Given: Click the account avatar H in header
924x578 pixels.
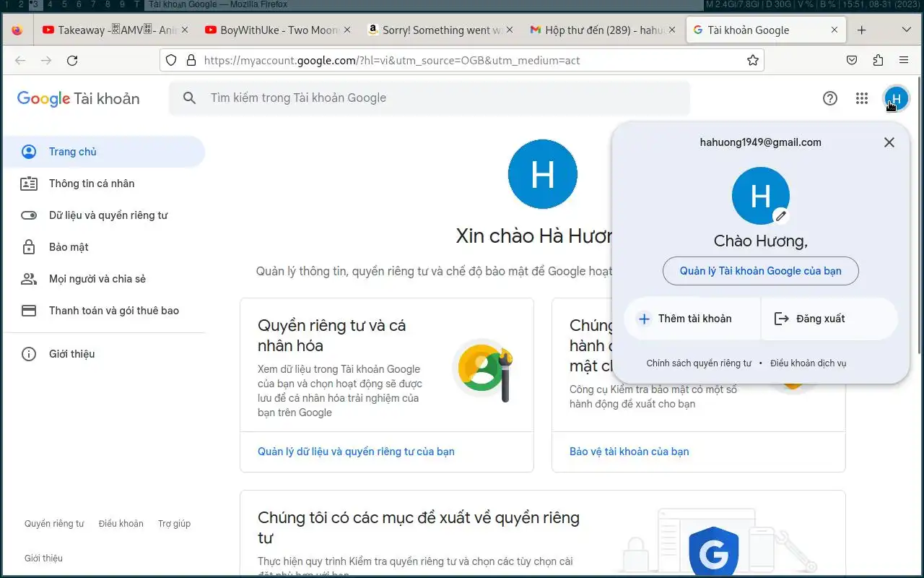Looking at the screenshot, I should click(896, 98).
